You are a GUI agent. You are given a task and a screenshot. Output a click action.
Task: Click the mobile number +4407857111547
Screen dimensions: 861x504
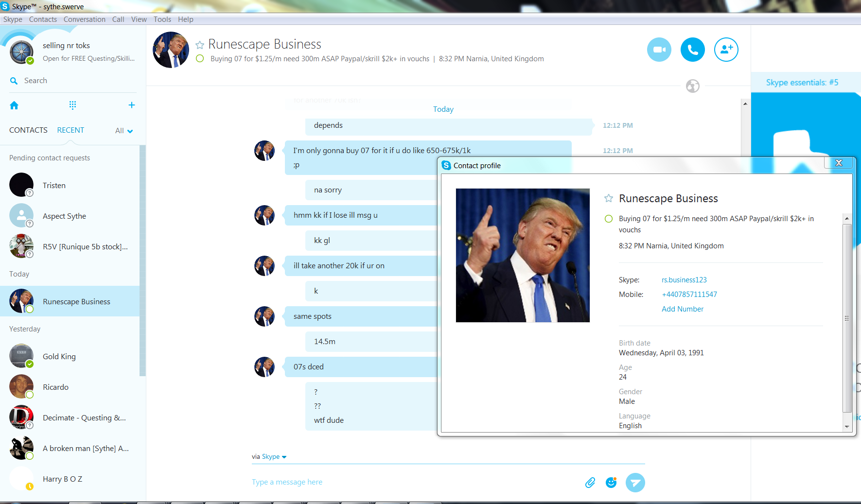689,295
